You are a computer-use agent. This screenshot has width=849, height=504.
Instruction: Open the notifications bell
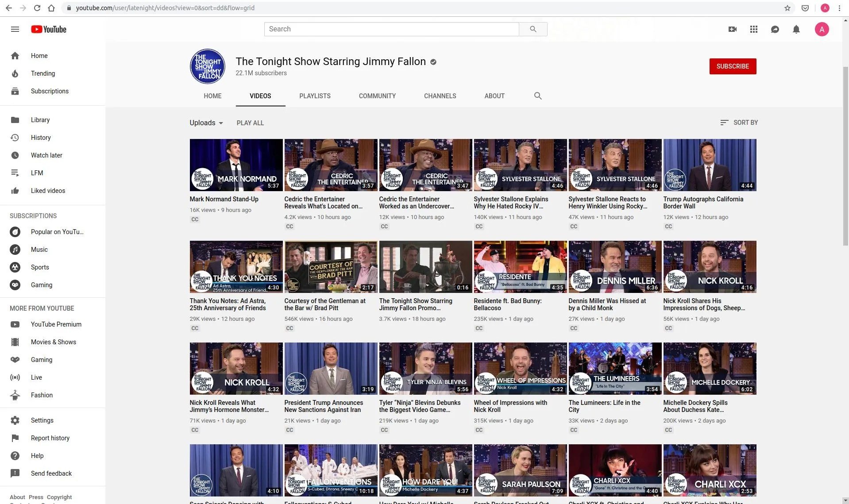[796, 29]
